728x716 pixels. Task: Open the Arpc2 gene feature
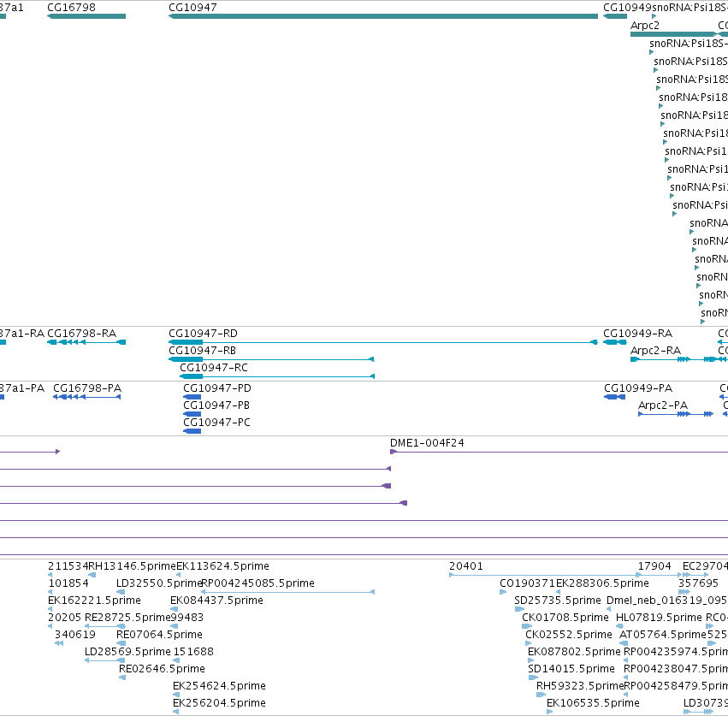(673, 34)
